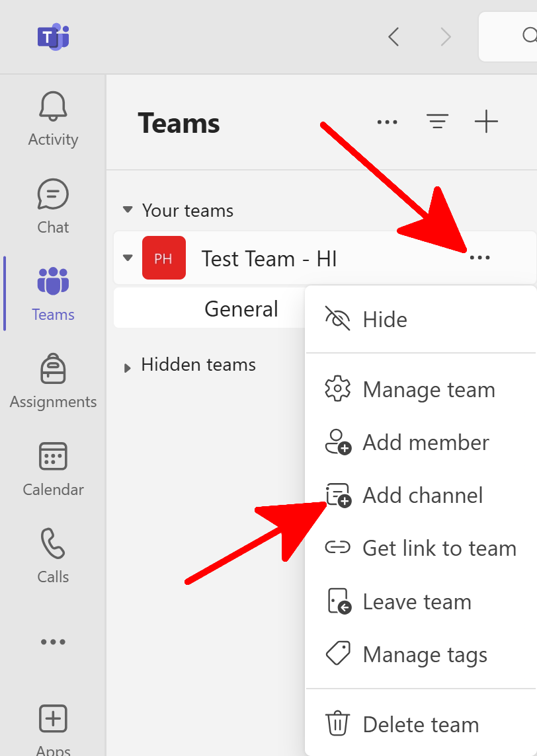This screenshot has width=537, height=756.
Task: Hide the Test Team - HI team
Action: point(385,320)
